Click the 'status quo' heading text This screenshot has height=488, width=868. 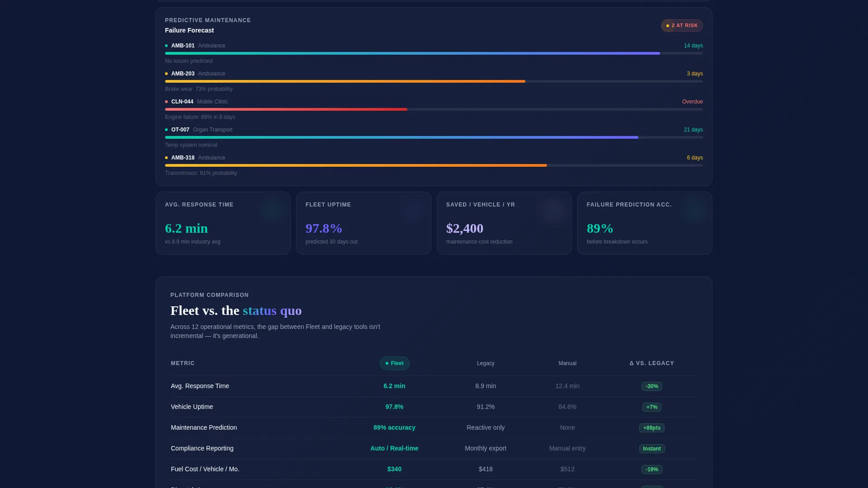point(272,310)
